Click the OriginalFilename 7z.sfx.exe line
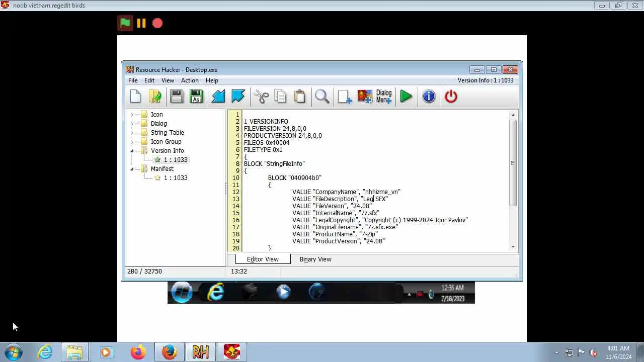 [345, 227]
